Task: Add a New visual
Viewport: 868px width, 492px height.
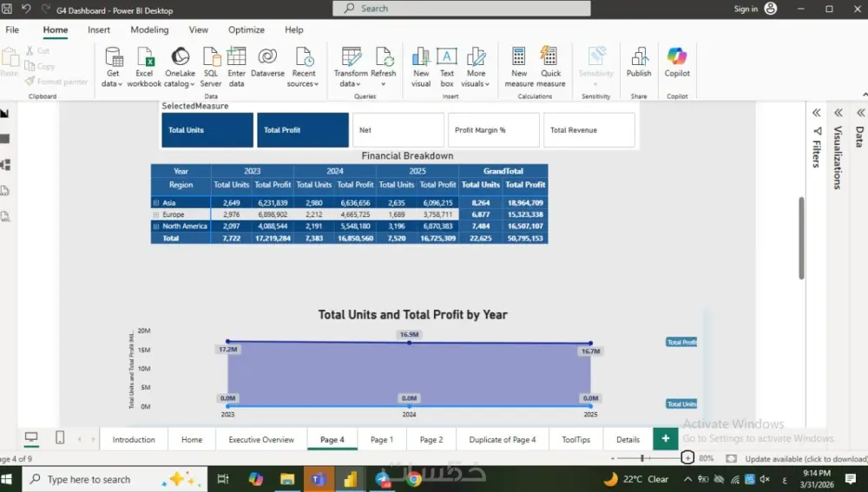Action: point(421,67)
